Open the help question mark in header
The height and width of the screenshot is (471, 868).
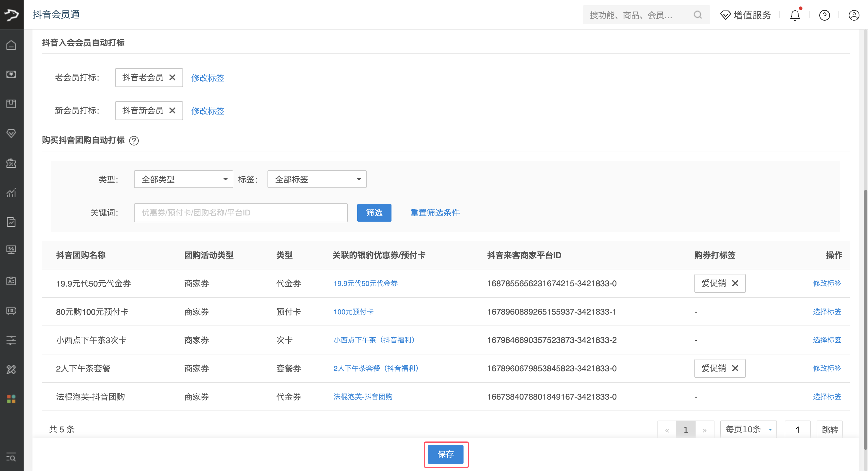point(824,15)
